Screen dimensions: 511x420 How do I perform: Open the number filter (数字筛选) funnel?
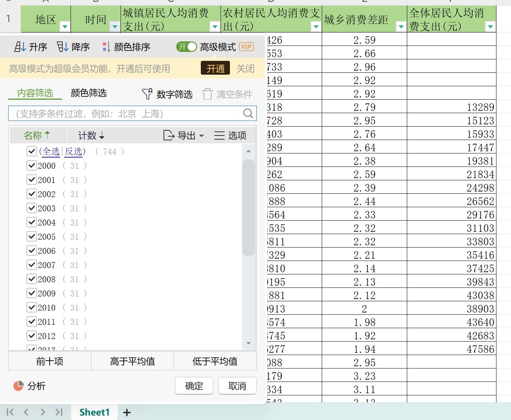click(x=147, y=94)
